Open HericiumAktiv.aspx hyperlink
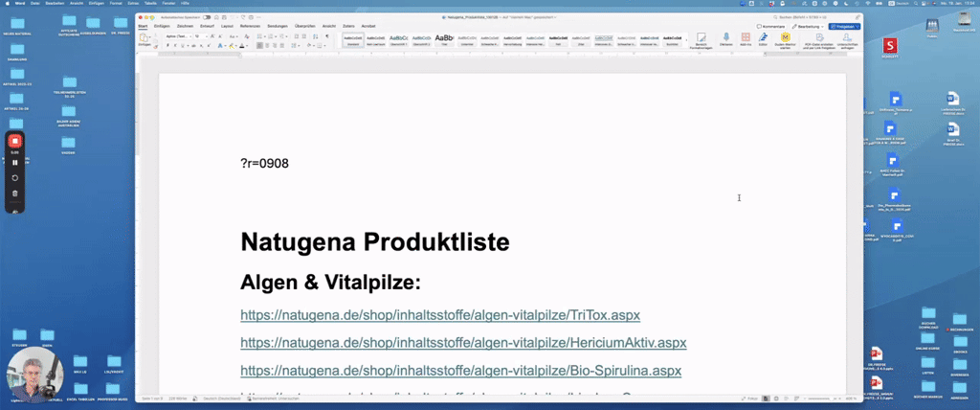 pos(463,342)
